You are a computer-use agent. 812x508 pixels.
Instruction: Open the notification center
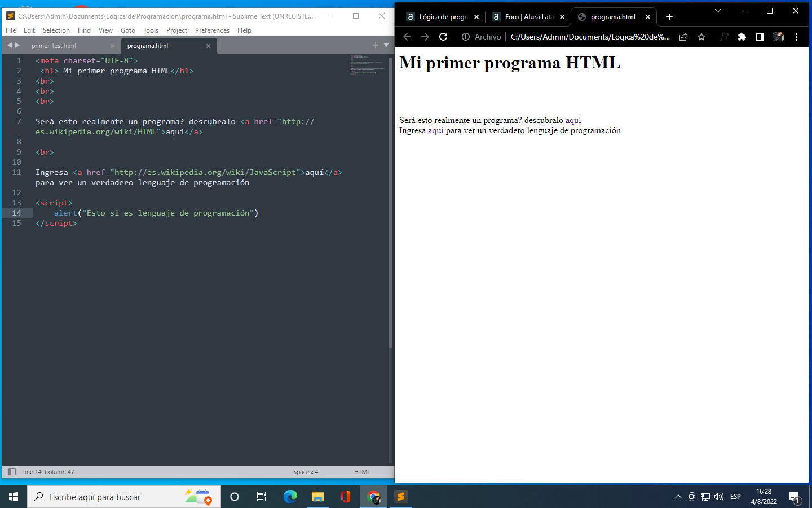795,497
